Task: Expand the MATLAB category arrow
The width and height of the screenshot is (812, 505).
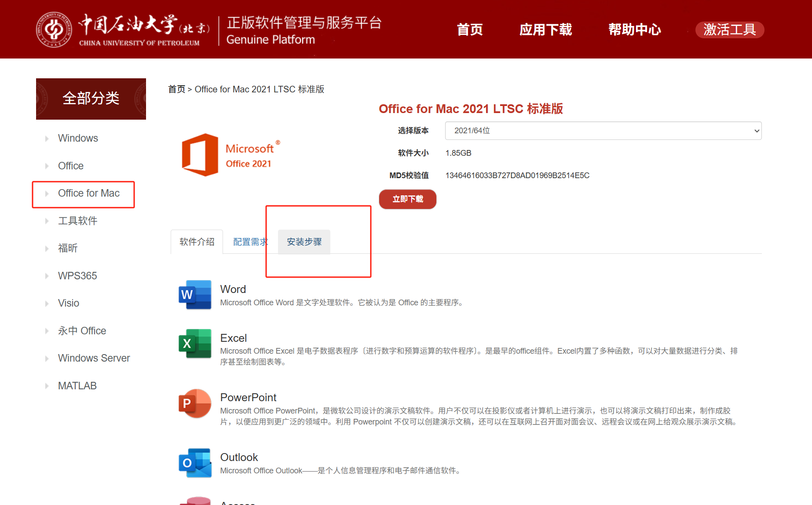Action: tap(47, 386)
